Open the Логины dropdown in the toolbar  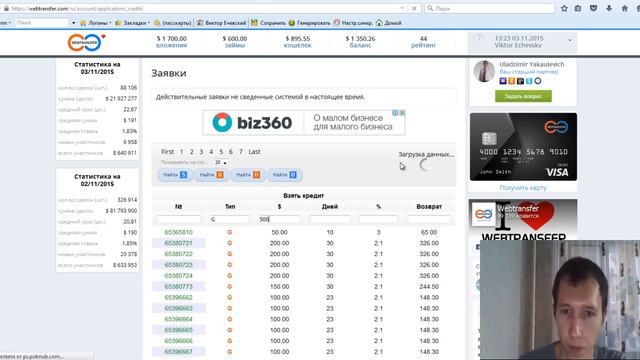96,23
